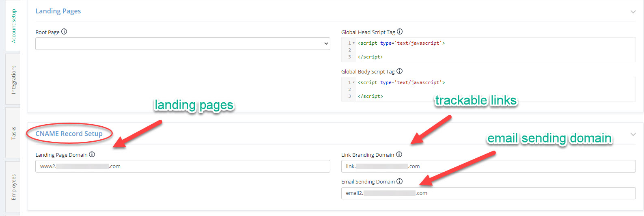Click the Landing Page Domain label
Screen dimensions: 644x216
coord(61,155)
